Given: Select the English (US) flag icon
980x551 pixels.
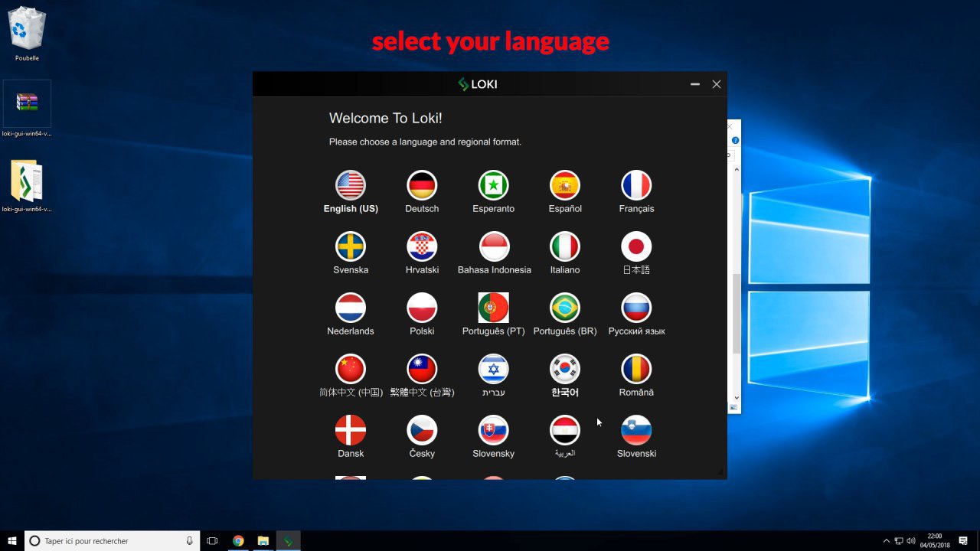Looking at the screenshot, I should click(351, 185).
